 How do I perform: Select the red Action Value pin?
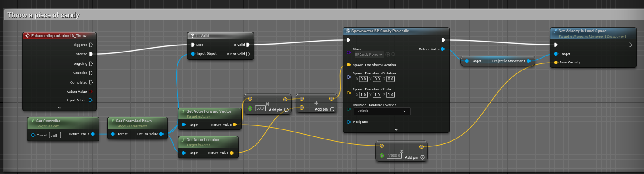pos(90,91)
